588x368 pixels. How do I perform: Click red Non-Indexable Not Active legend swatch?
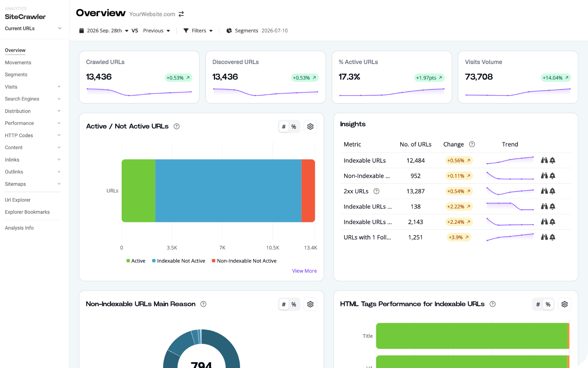coord(214,261)
